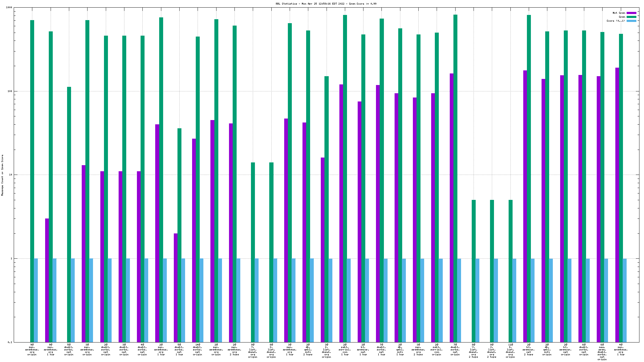Select the 6@ new.spam.dnsbl.sorbs.net label

(602, 352)
